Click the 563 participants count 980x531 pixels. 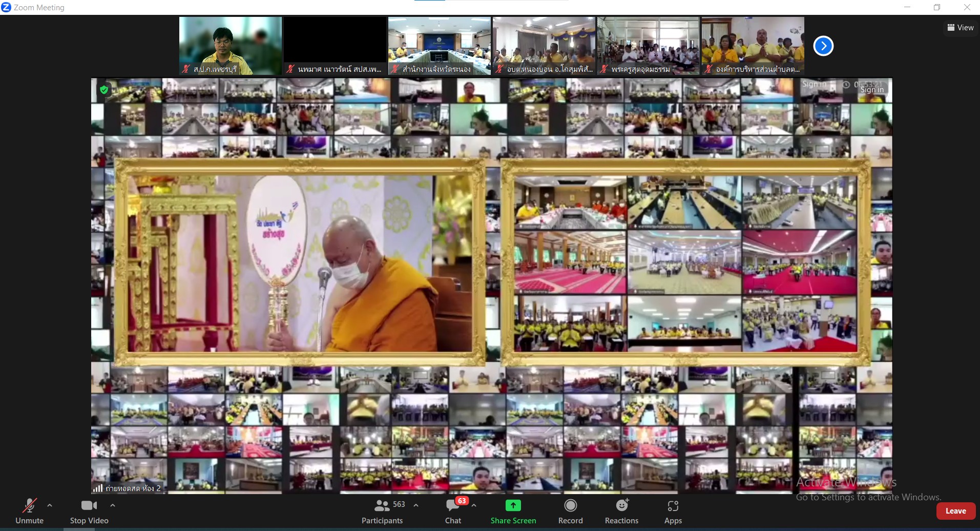[399, 504]
